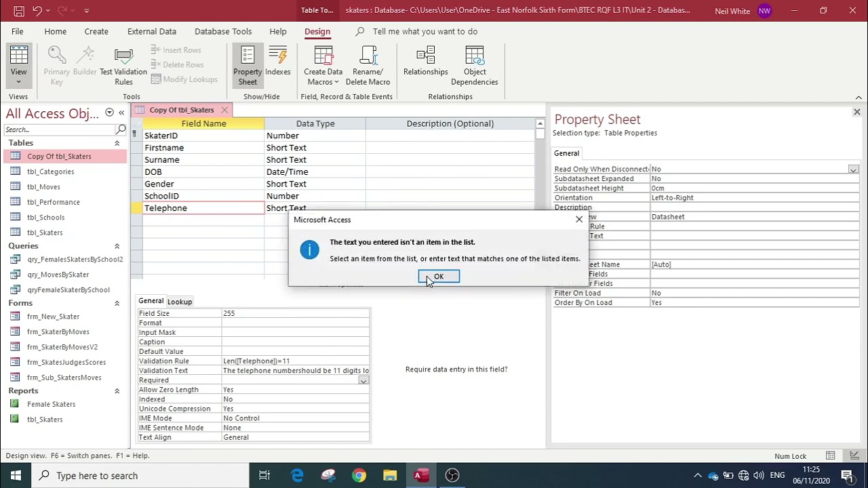Click the Save icon in title bar

[x=18, y=11]
